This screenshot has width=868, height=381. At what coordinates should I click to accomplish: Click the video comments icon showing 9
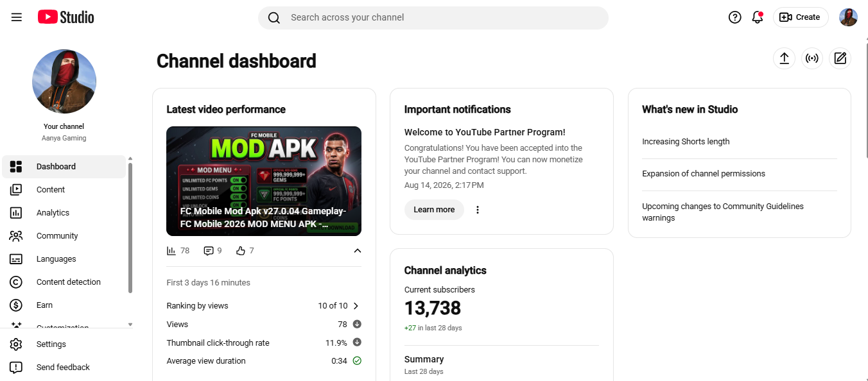tap(208, 251)
